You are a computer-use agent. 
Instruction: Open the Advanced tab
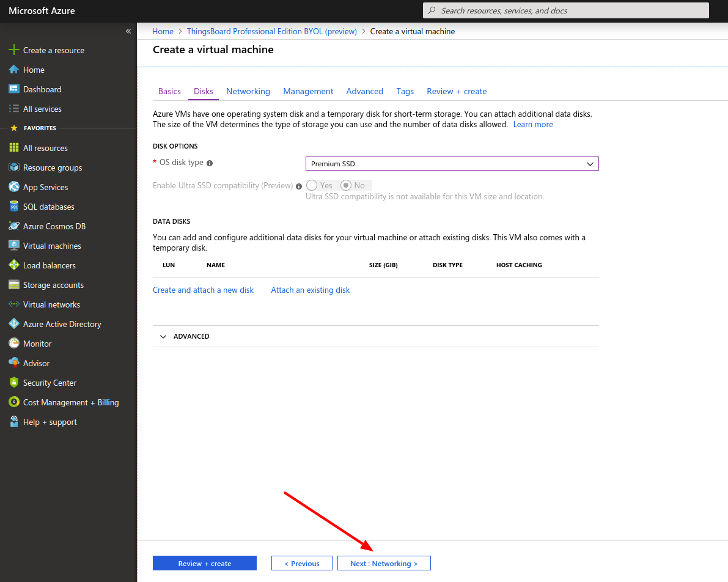tap(365, 91)
